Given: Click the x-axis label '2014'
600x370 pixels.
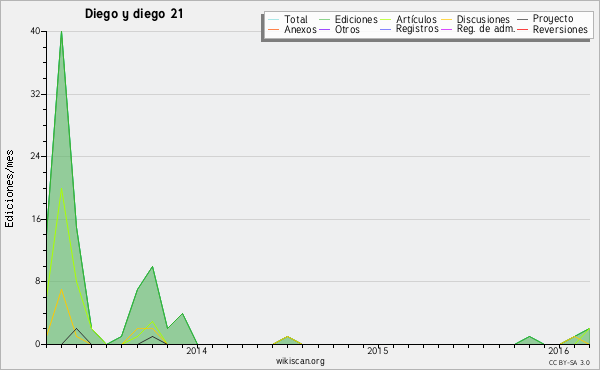Looking at the screenshot, I should pos(196,351).
